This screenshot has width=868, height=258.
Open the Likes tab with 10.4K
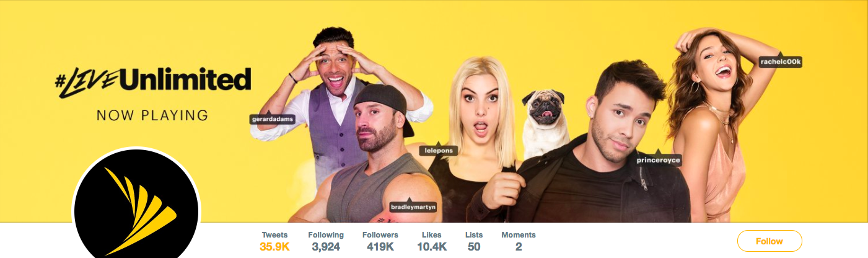click(x=431, y=241)
